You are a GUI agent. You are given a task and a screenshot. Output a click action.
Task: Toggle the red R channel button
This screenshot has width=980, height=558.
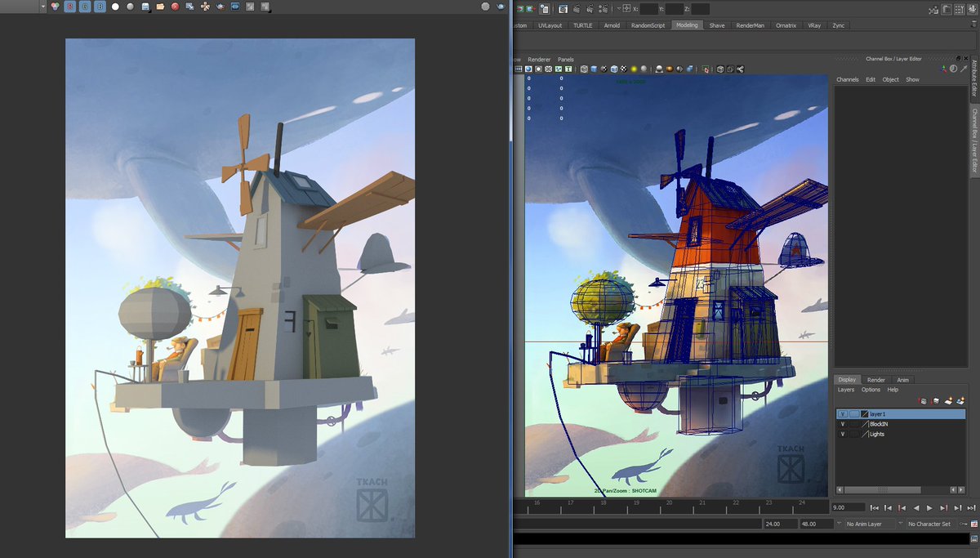pos(71,7)
